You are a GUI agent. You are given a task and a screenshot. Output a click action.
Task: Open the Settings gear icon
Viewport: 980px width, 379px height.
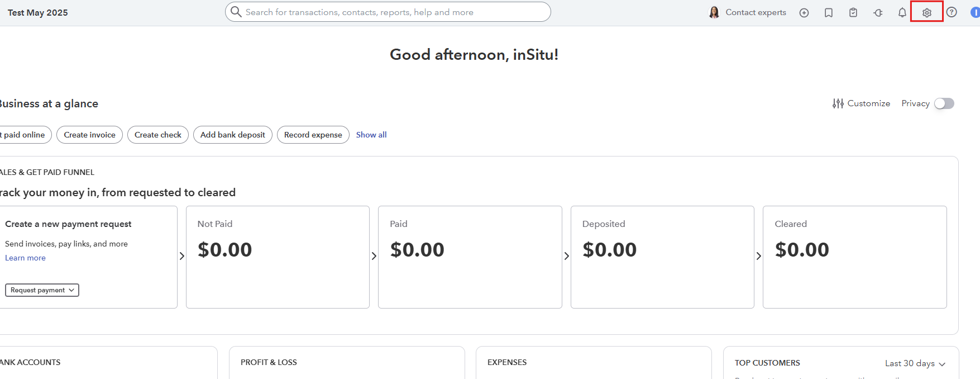[927, 12]
